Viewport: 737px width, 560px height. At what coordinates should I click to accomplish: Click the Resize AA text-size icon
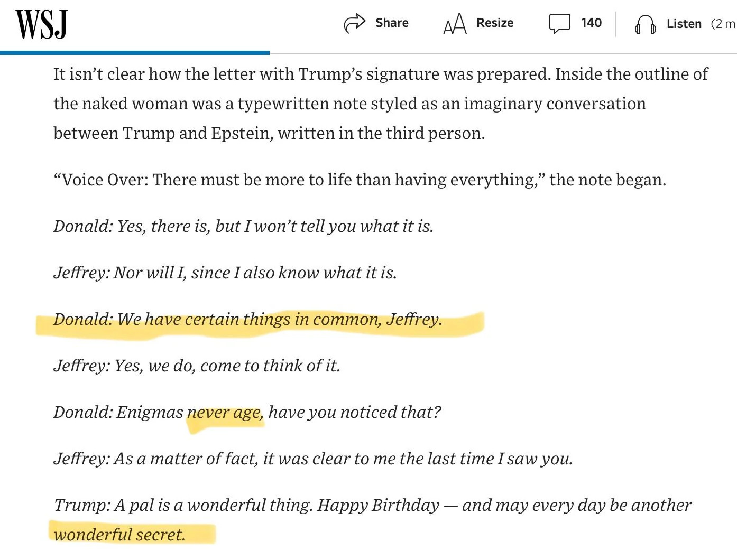tap(455, 24)
